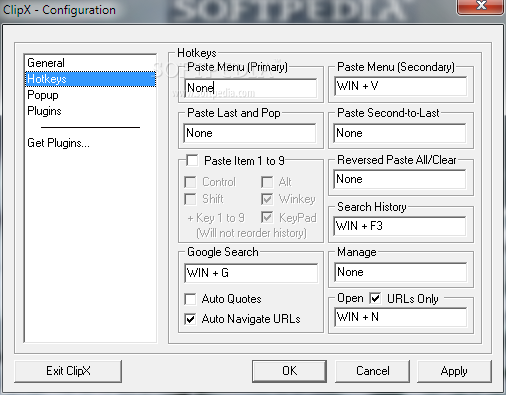Uncheck Auto Navigate URLs
This screenshot has width=506, height=395.
[x=190, y=319]
